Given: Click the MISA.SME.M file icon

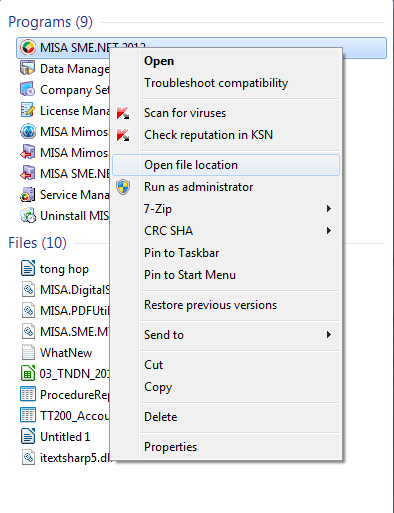Looking at the screenshot, I should [x=28, y=332].
